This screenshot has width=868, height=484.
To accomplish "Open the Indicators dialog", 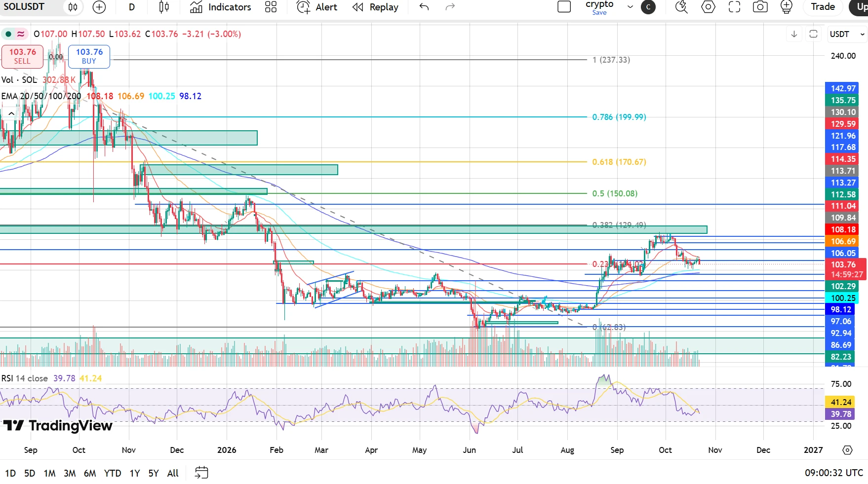I will (x=221, y=7).
